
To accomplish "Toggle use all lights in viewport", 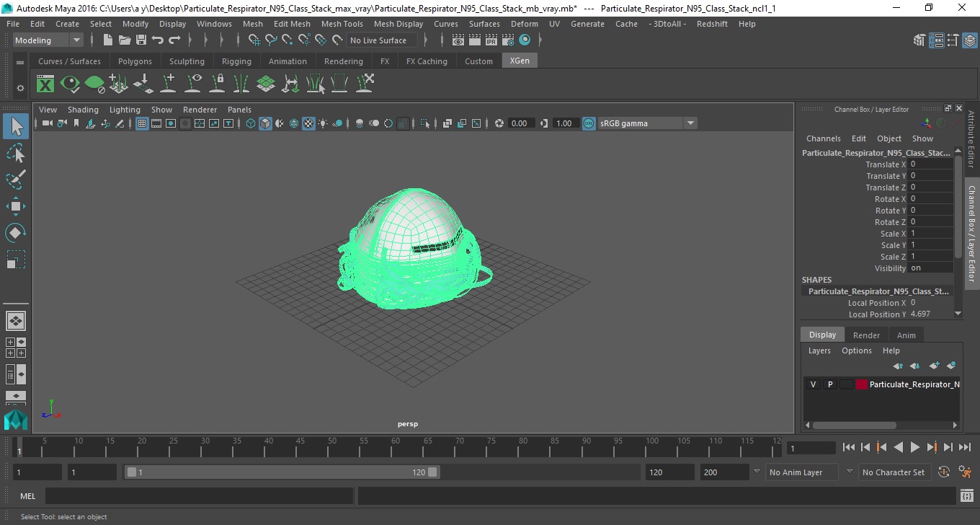I will pyautogui.click(x=323, y=123).
